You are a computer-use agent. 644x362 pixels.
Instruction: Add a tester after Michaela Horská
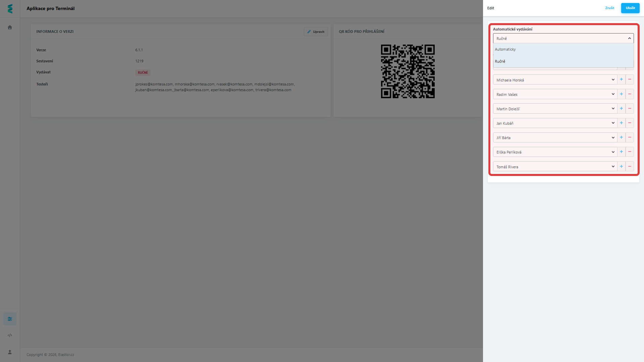621,80
